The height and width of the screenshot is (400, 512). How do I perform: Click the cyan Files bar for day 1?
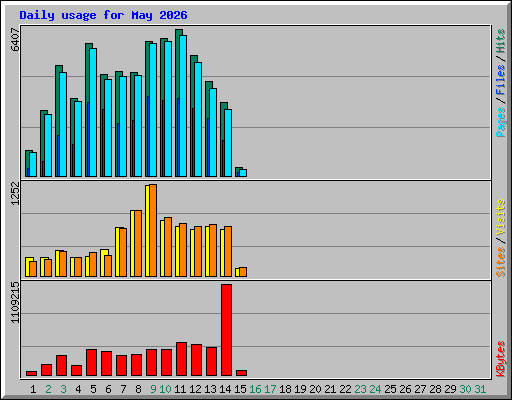33,164
